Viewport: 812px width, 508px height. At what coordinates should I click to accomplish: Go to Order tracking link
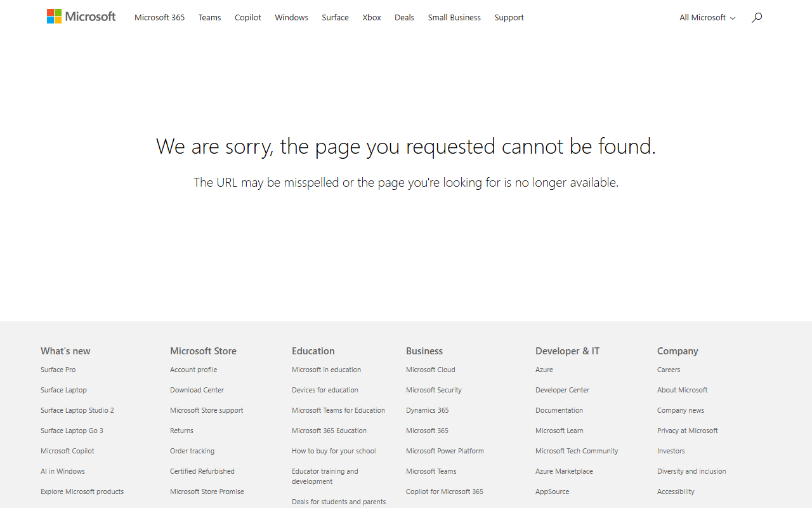tap(192, 451)
